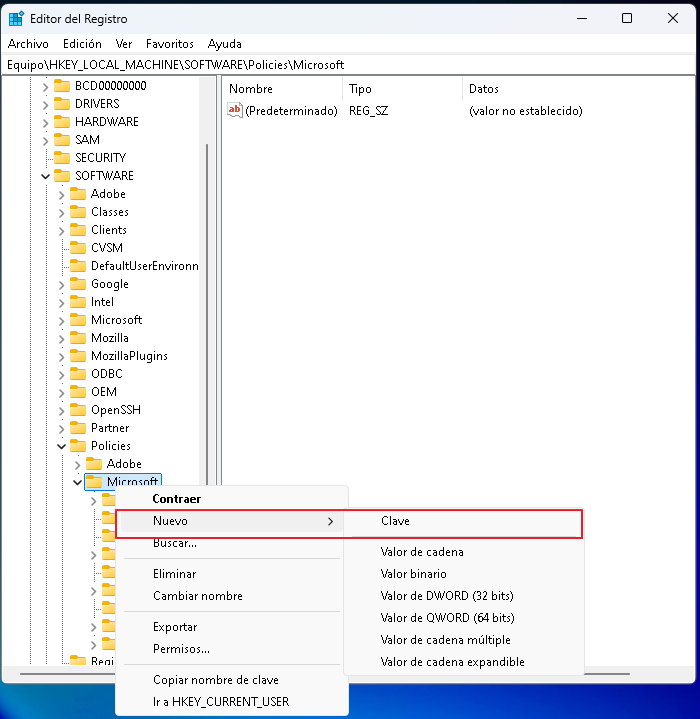
Task: Collapse the SOFTWARE key
Action: pyautogui.click(x=45, y=176)
